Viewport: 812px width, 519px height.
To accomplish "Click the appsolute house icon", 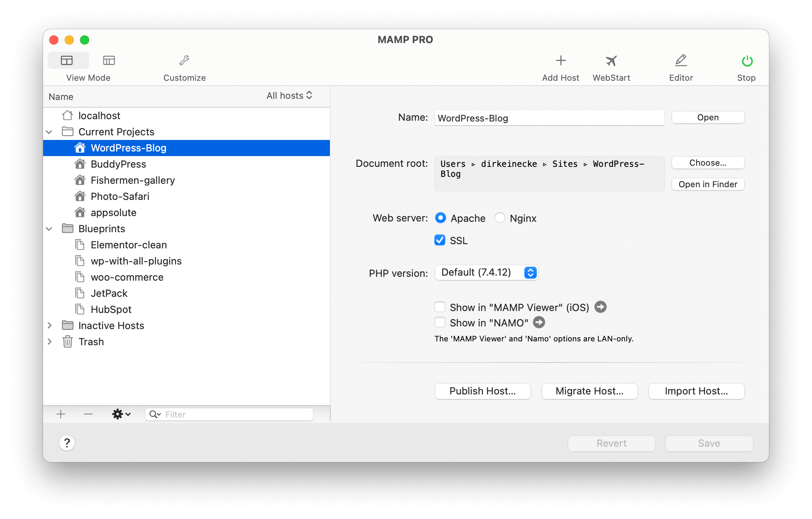I will [x=80, y=212].
